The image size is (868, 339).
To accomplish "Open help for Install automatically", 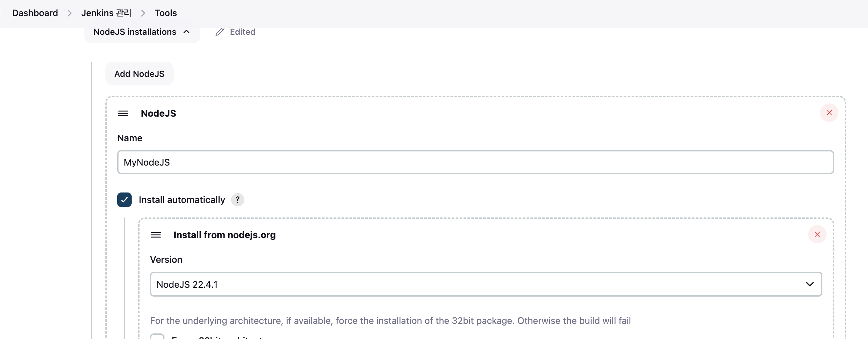I will [237, 200].
